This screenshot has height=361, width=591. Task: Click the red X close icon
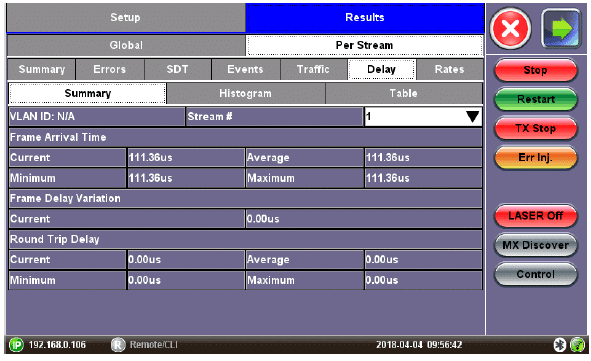pyautogui.click(x=510, y=29)
